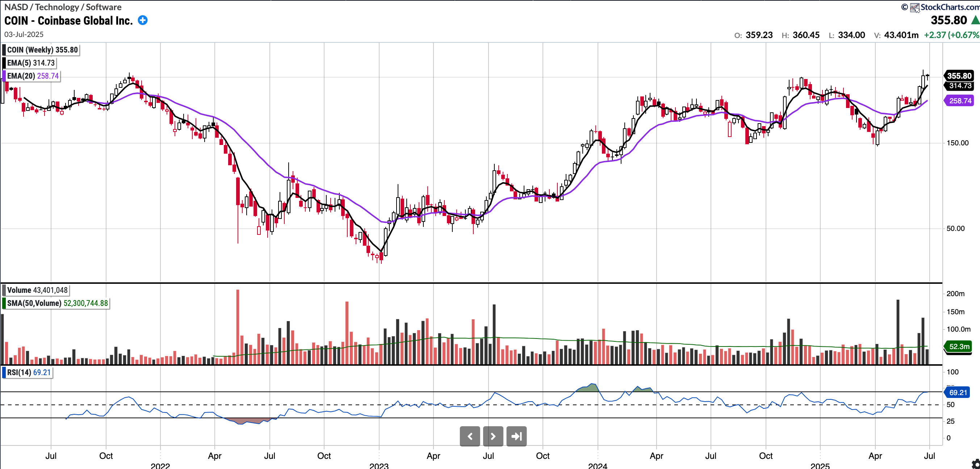Click the blue plus icon beside Coinbase Global Inc.
980x469 pixels.
pos(143,20)
